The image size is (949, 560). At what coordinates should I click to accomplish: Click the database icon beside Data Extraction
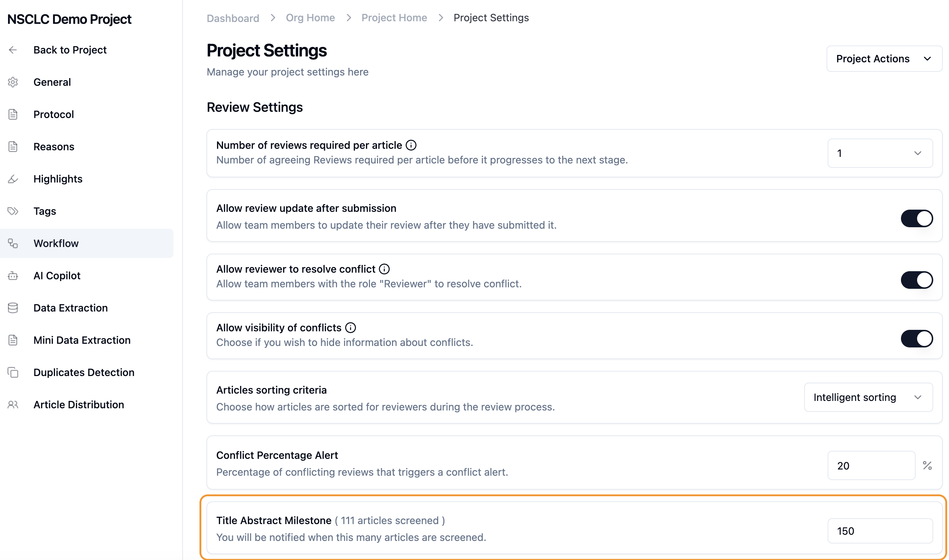tap(13, 308)
